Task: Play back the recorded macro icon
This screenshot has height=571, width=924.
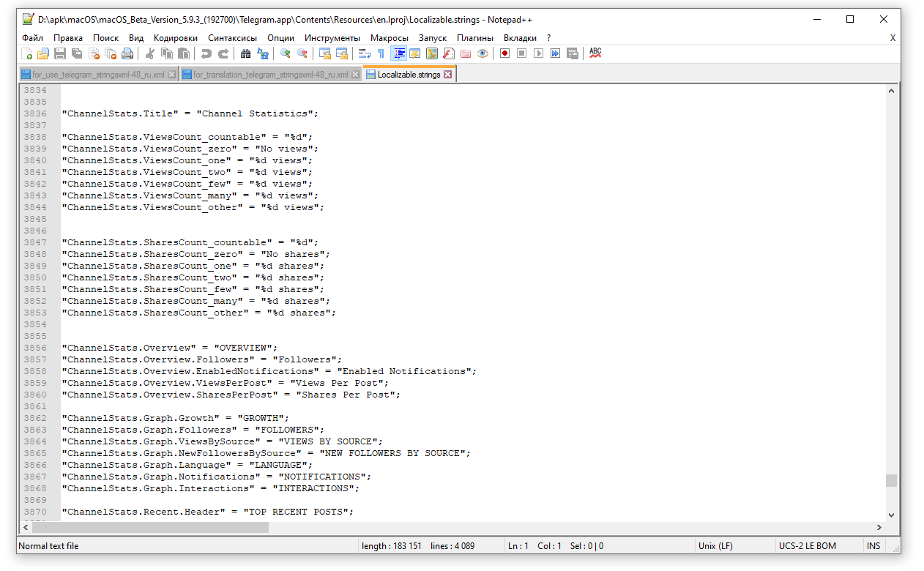Action: [x=538, y=53]
